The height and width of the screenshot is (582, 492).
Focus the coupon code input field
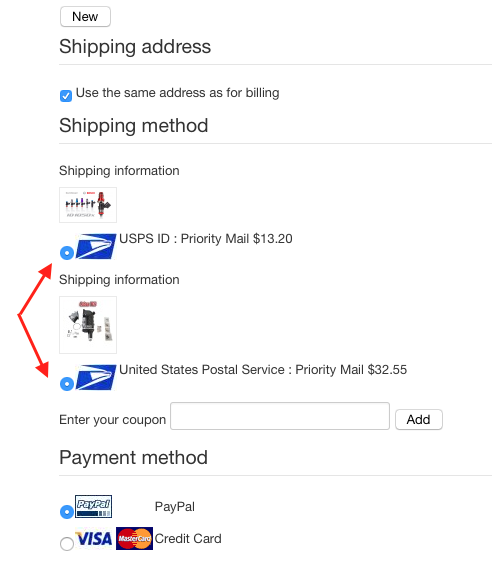pos(280,416)
